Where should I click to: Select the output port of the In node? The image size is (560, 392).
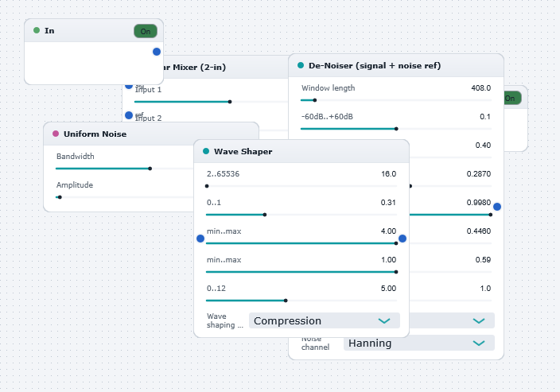coord(157,52)
